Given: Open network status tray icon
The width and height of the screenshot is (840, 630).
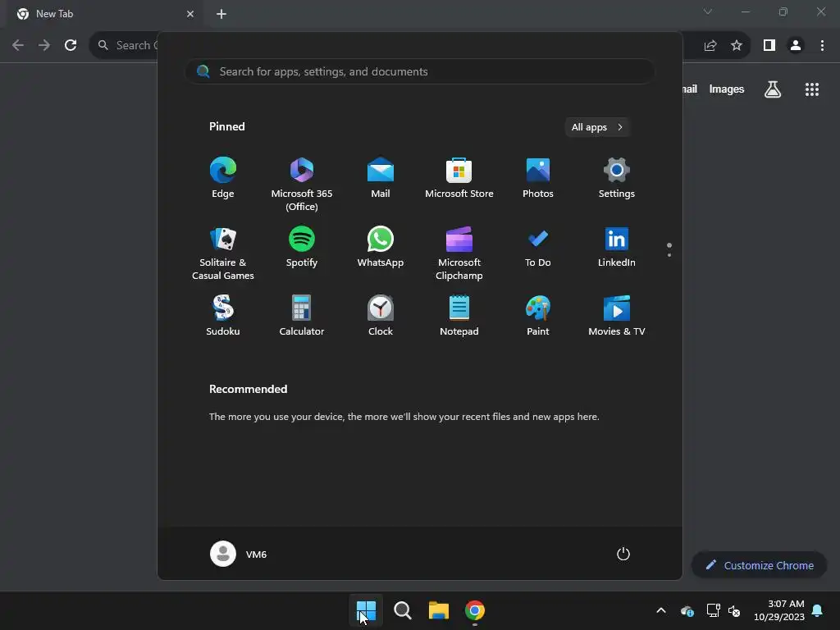Looking at the screenshot, I should 713,610.
